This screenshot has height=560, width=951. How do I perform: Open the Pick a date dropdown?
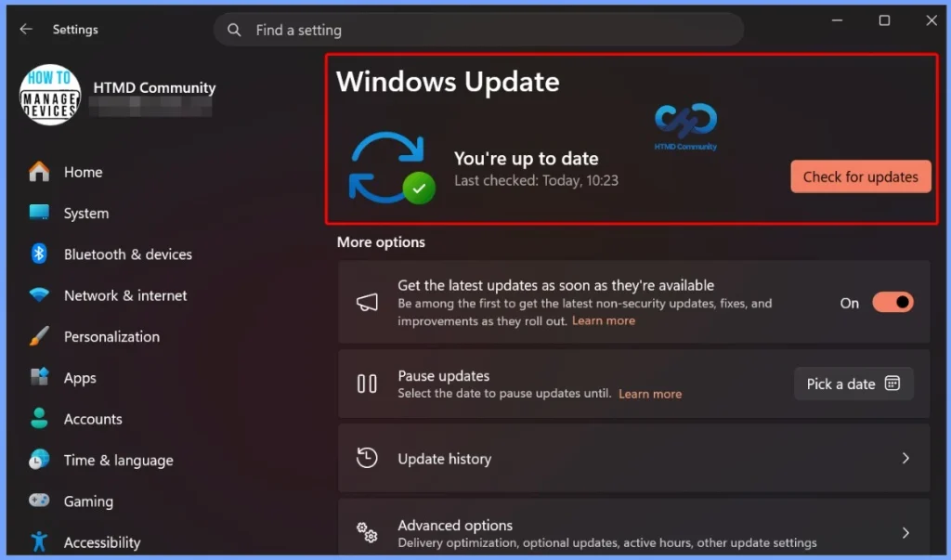853,384
